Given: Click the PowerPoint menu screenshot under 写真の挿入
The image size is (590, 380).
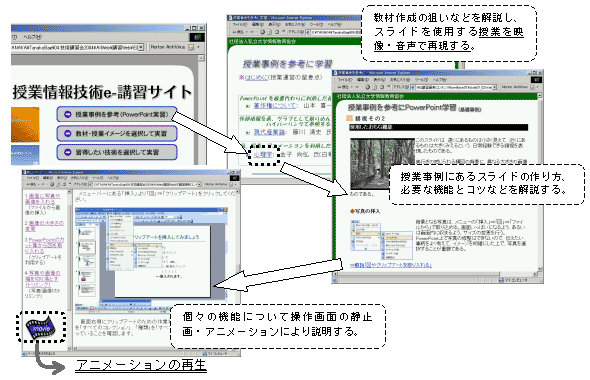Looking at the screenshot, I should coord(382,240).
